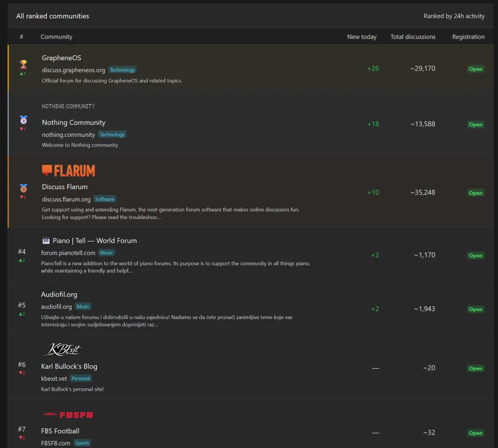Open the Audiofil.org community title
498x448 pixels.
[x=59, y=294]
